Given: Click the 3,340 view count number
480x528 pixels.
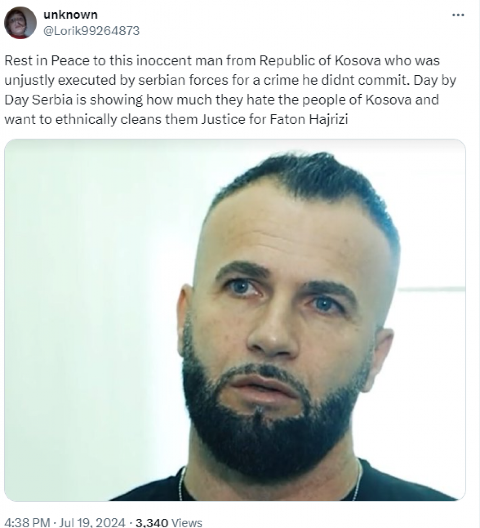Looking at the screenshot, I should [x=152, y=523].
